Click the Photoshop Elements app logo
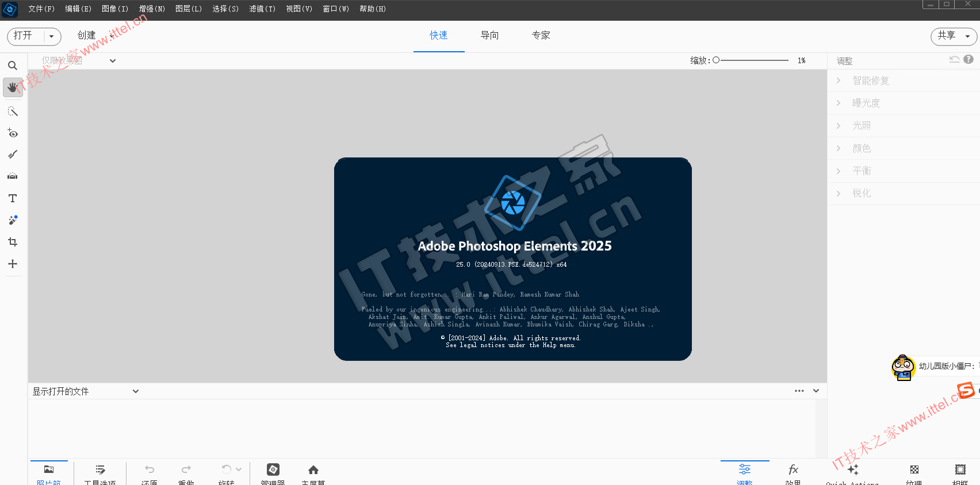The height and width of the screenshot is (485, 980). [x=10, y=9]
